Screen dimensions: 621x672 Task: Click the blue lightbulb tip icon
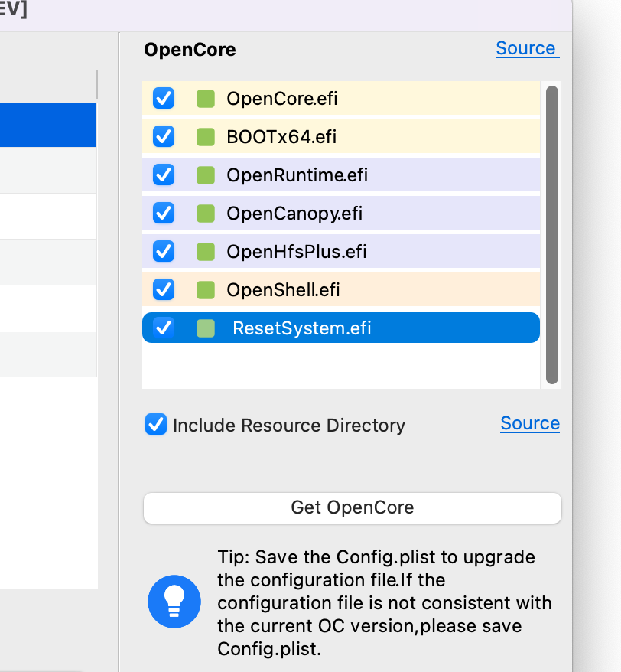(174, 602)
